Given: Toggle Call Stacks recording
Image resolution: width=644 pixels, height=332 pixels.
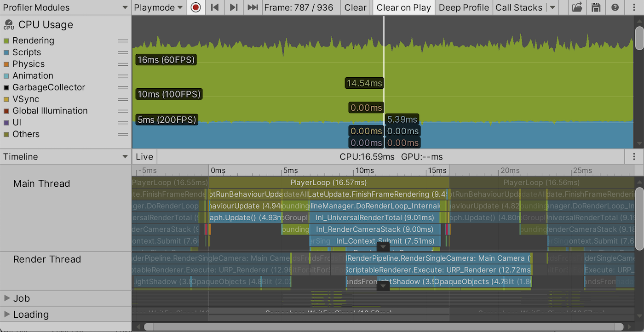Looking at the screenshot, I should coord(519,7).
